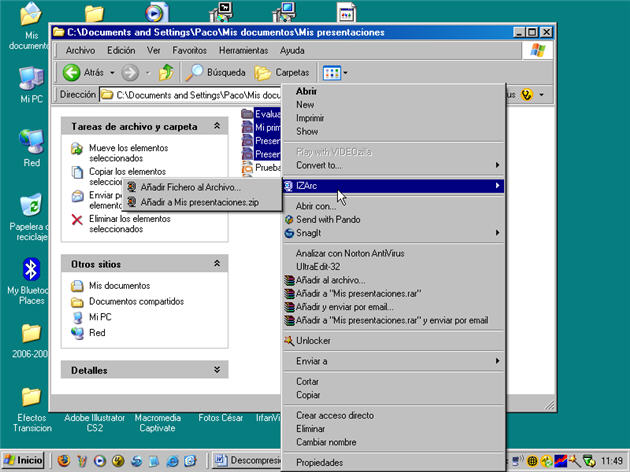Open Búsqueda with the magnifier icon
This screenshot has width=630, height=472.
196,72
